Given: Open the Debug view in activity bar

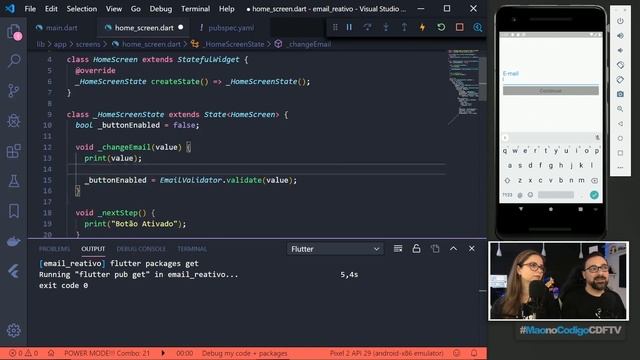Looking at the screenshot, I should pyautogui.click(x=13, y=121).
